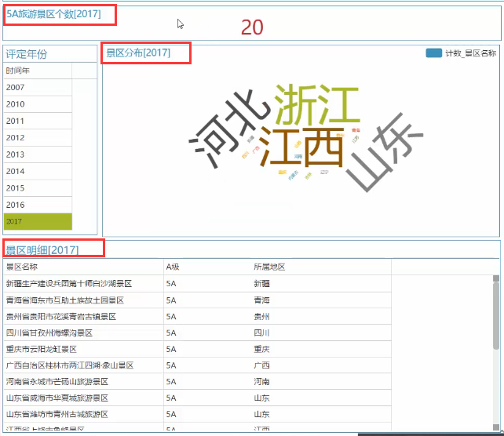504x436 pixels.
Task: Sort by the A级 column header
Action: click(173, 267)
